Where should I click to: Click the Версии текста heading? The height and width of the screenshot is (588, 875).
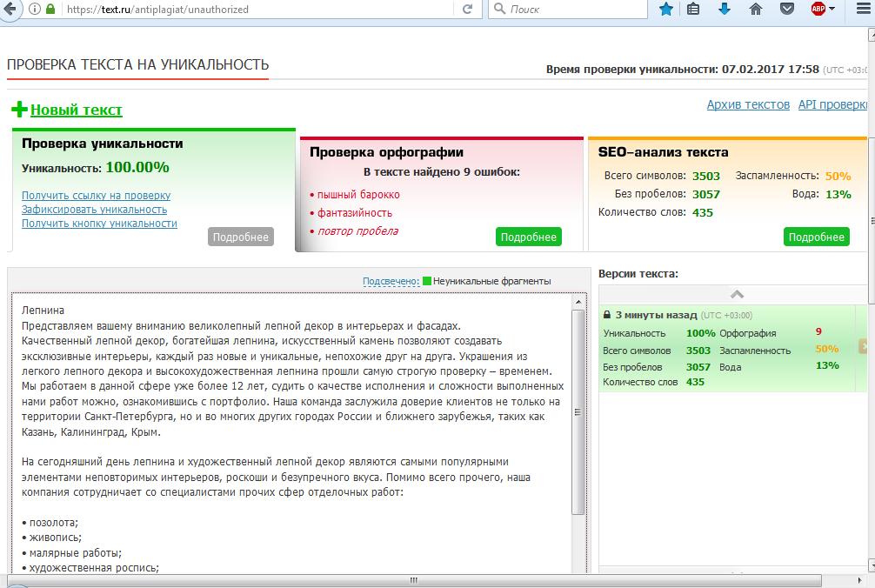click(638, 274)
